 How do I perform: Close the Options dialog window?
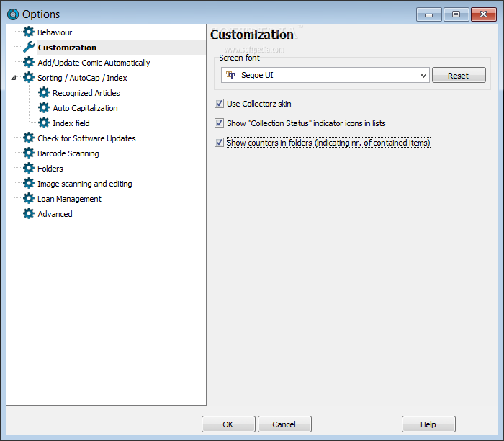[x=483, y=14]
